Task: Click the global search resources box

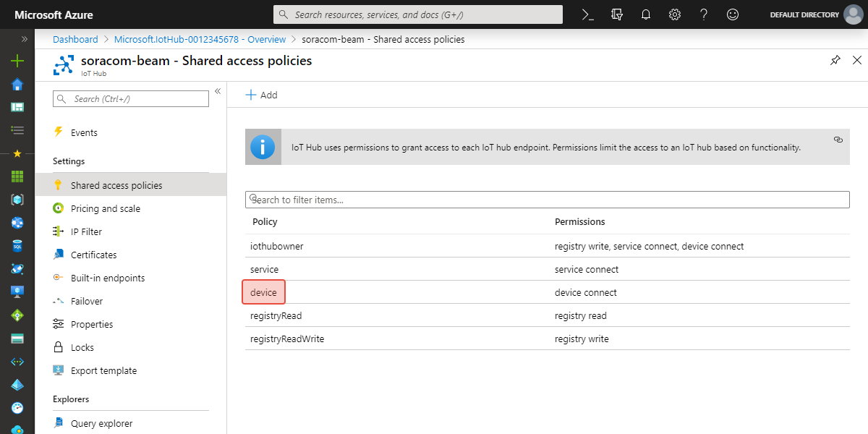Action: click(x=418, y=14)
